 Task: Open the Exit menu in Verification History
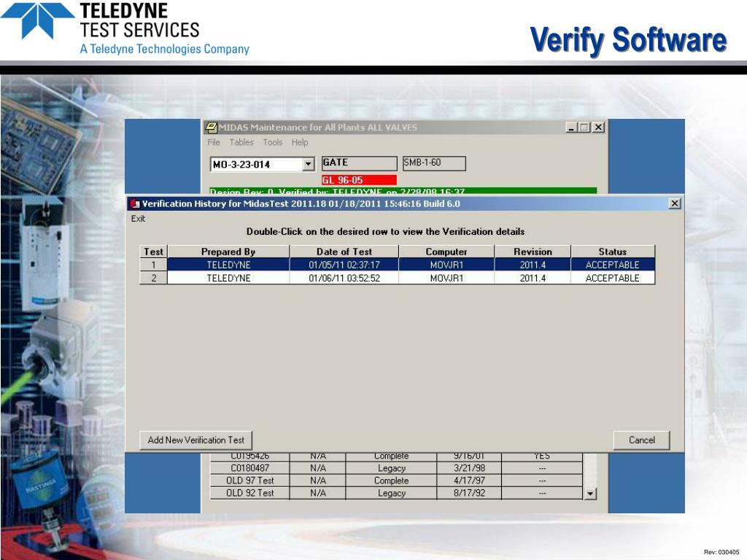[138, 219]
